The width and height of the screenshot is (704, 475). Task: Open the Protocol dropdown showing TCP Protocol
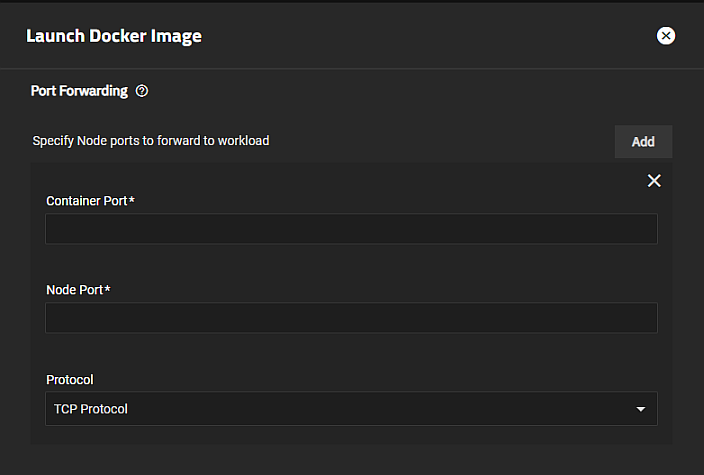tap(351, 409)
